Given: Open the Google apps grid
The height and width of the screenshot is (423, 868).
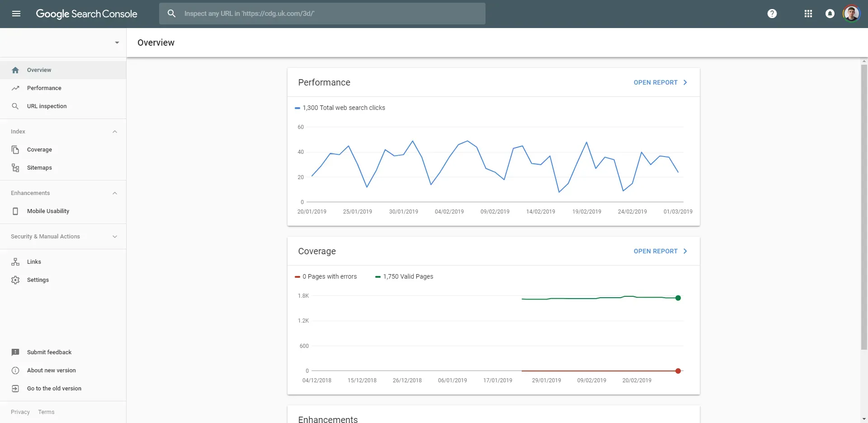Looking at the screenshot, I should (808, 14).
